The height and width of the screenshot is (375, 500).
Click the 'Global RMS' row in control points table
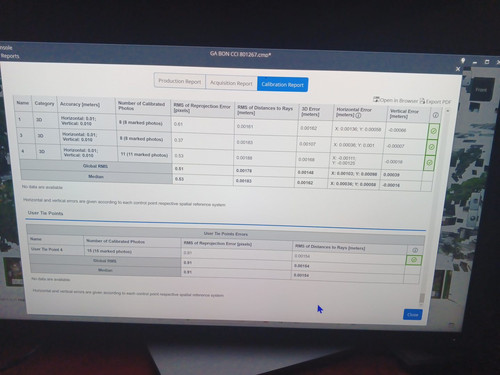coord(95,166)
